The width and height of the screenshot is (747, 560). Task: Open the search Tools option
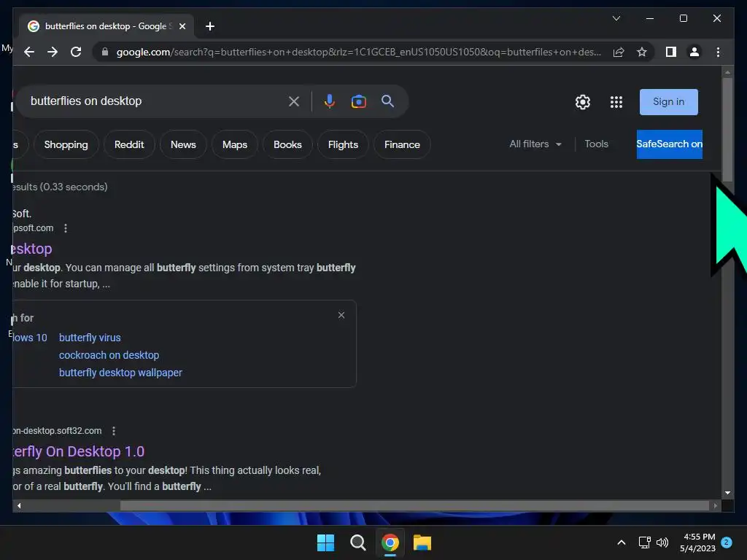[597, 144]
